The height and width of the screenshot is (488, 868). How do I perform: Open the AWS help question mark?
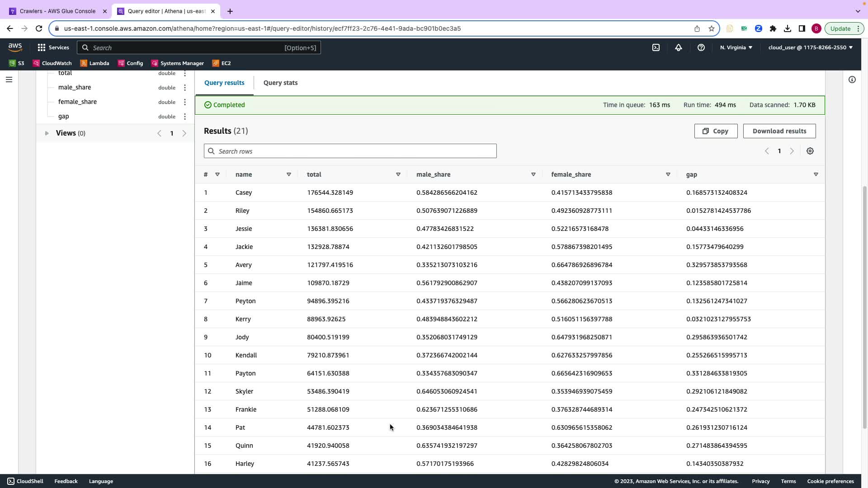[701, 47]
